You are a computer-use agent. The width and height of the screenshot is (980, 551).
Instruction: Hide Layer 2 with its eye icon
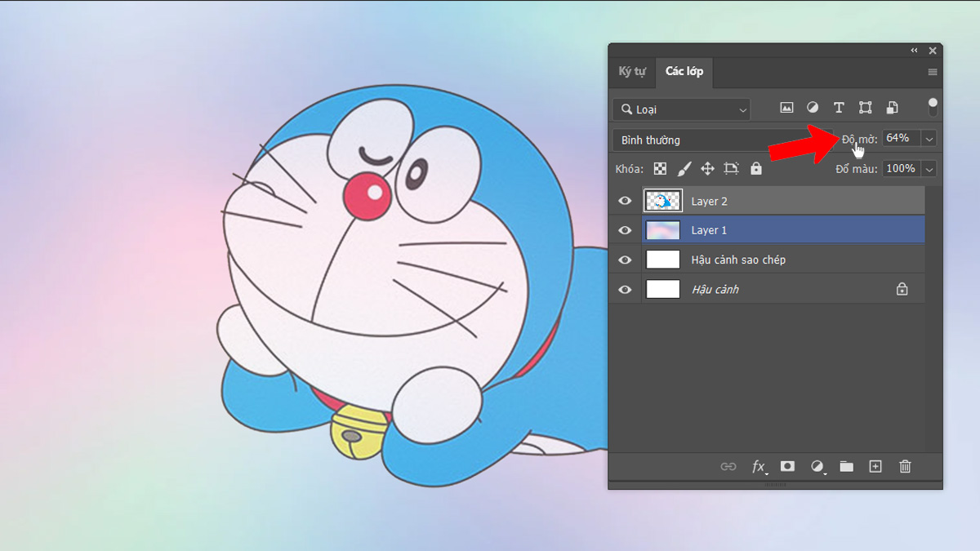pos(626,201)
